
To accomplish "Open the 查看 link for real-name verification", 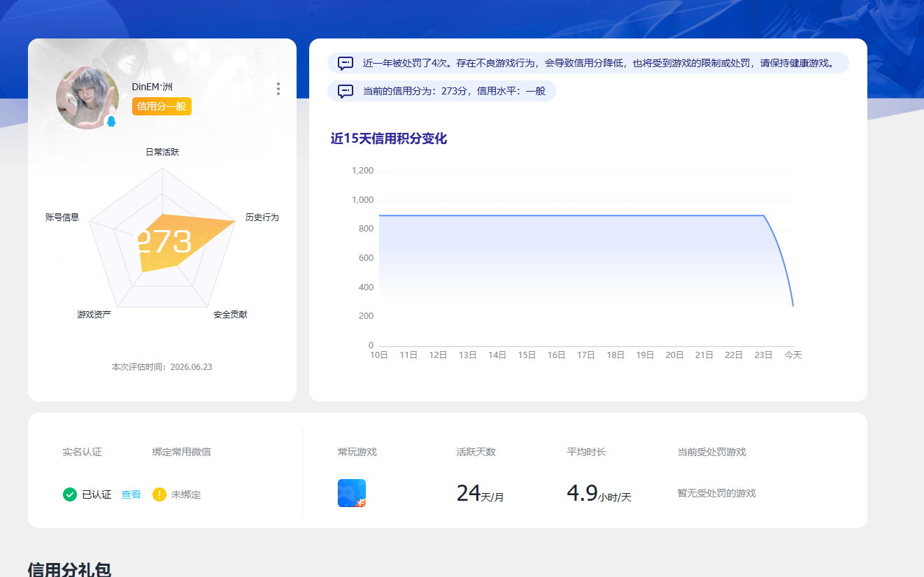I will [x=131, y=494].
